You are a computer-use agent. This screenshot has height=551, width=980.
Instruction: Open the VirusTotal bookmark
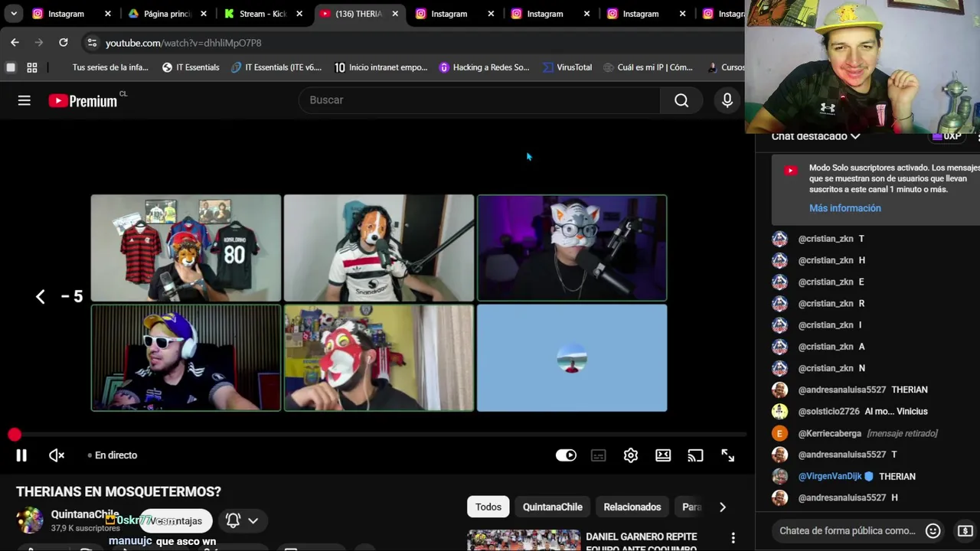click(567, 67)
